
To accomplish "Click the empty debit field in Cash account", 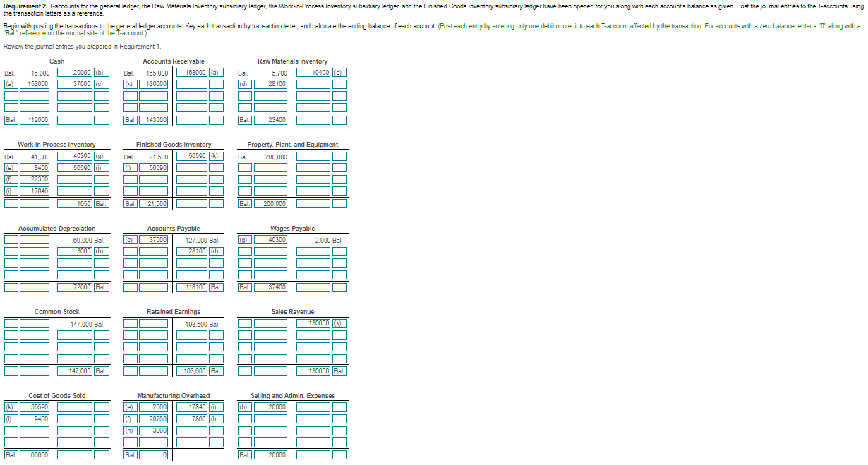I will [34, 95].
